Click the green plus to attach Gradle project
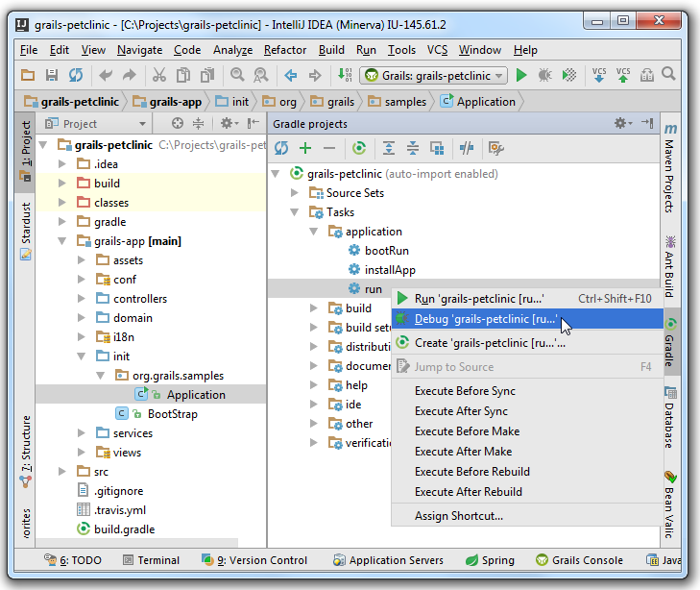 point(305,148)
